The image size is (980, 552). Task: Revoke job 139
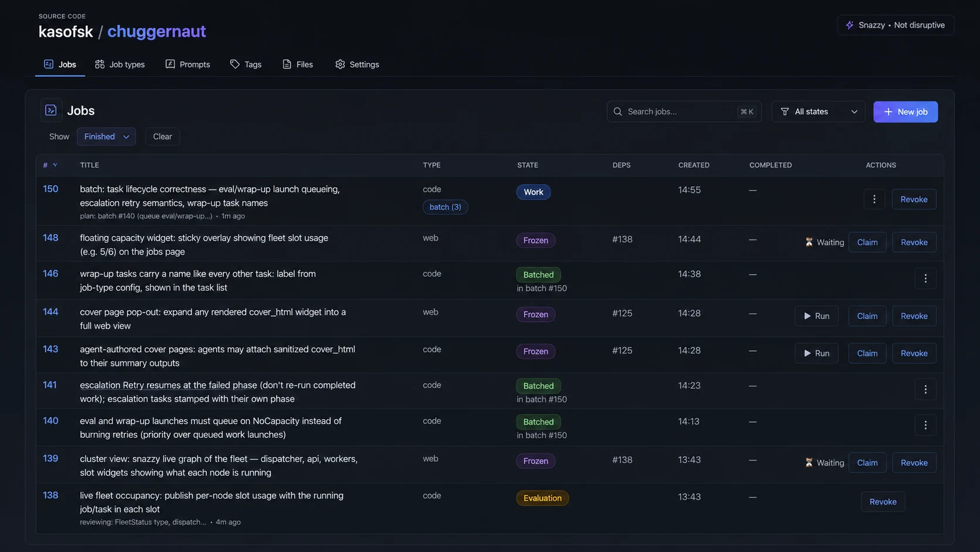[x=914, y=463]
